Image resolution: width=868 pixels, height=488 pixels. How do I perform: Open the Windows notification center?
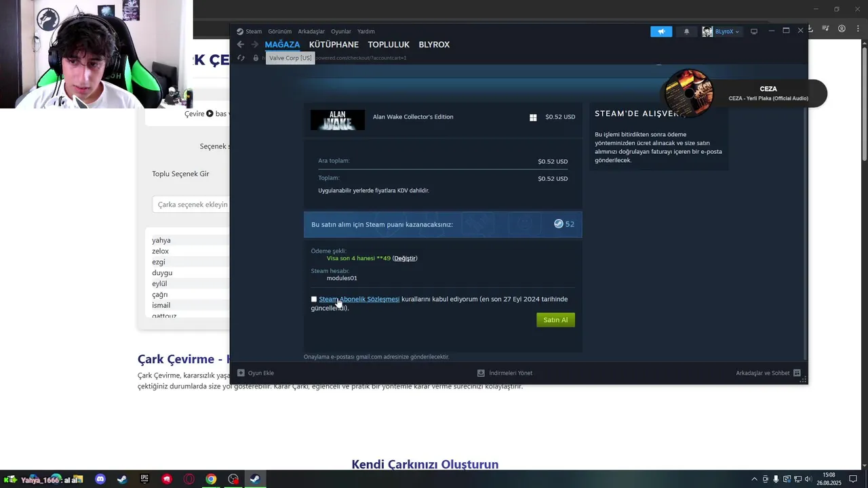854,479
